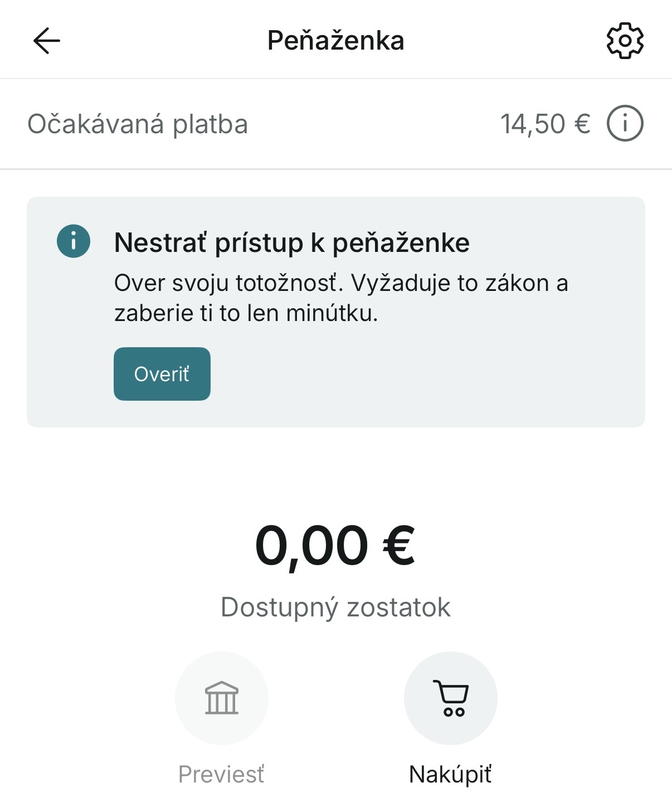Click the 'zaberie ti to len minútku' text
The width and height of the screenshot is (672, 807).
tap(246, 313)
